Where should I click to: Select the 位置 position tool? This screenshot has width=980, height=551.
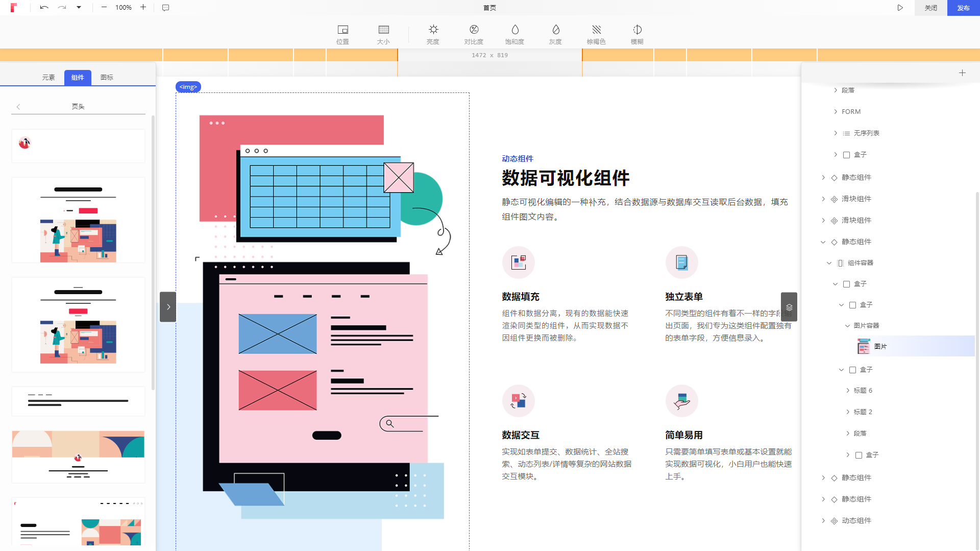coord(343,35)
